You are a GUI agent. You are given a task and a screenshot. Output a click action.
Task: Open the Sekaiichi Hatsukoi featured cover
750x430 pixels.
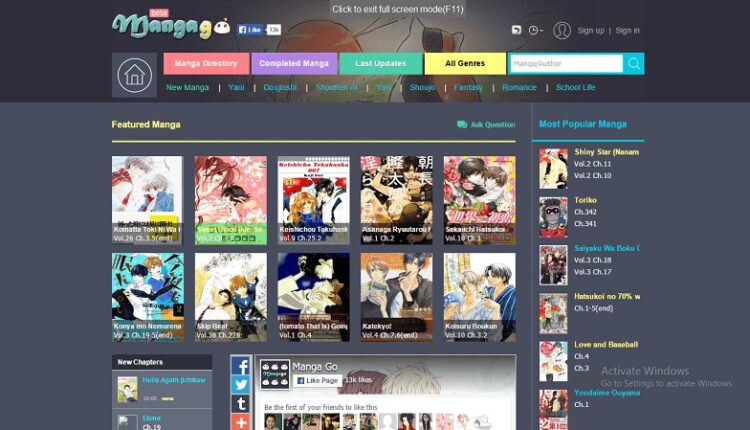pyautogui.click(x=479, y=200)
